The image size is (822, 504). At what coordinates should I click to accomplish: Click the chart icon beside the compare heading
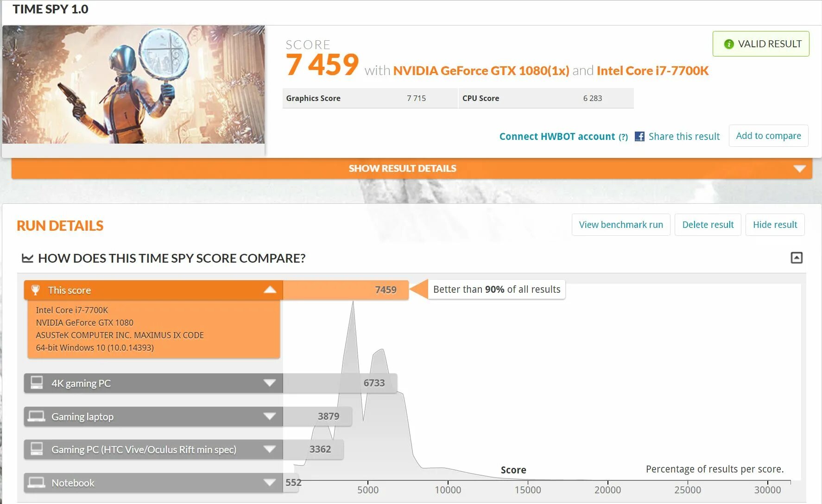click(x=28, y=258)
